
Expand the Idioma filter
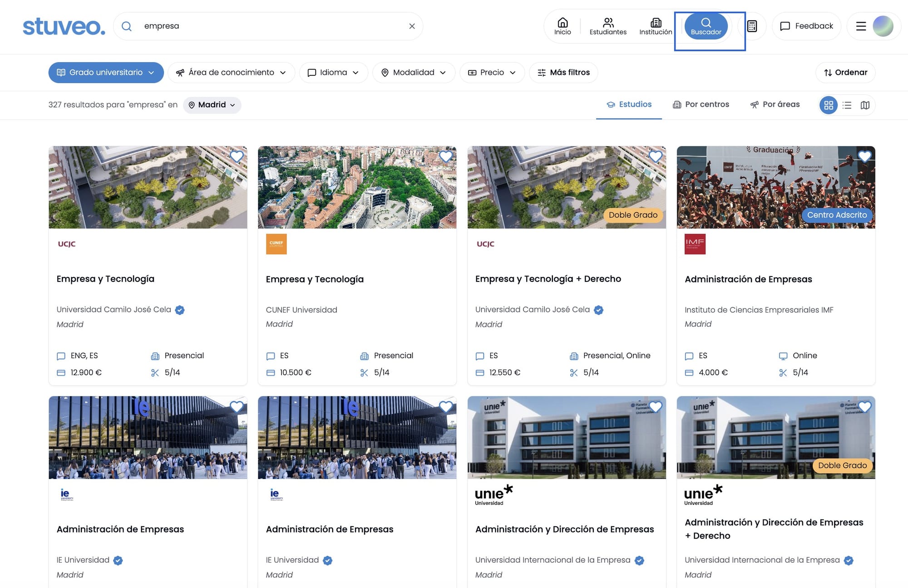(333, 73)
